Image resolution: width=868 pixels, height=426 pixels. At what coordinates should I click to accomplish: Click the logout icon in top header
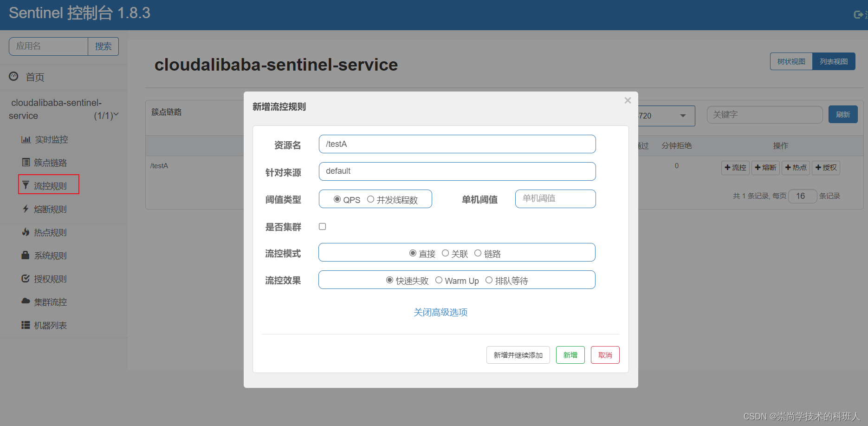[859, 15]
